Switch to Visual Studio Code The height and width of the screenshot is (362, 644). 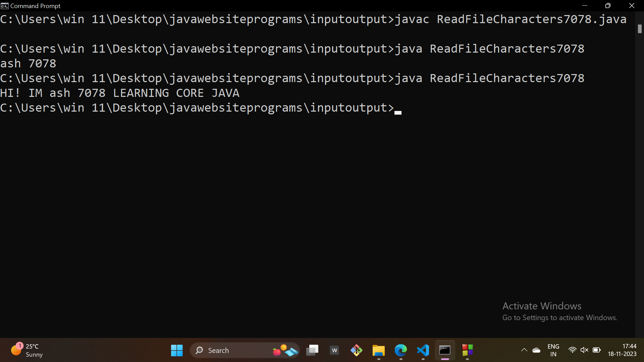pyautogui.click(x=423, y=350)
